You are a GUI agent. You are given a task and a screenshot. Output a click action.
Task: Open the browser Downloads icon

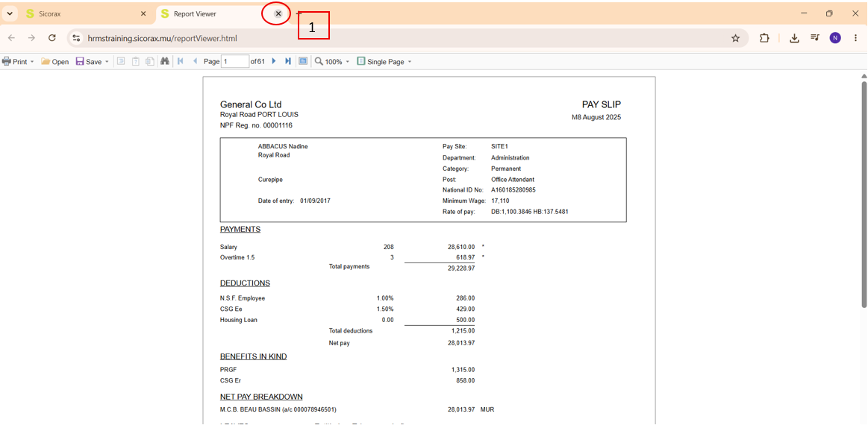pos(794,38)
